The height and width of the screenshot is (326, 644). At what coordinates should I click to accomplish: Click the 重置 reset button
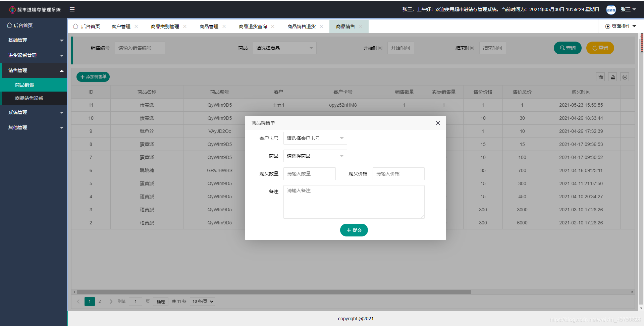pyautogui.click(x=600, y=48)
